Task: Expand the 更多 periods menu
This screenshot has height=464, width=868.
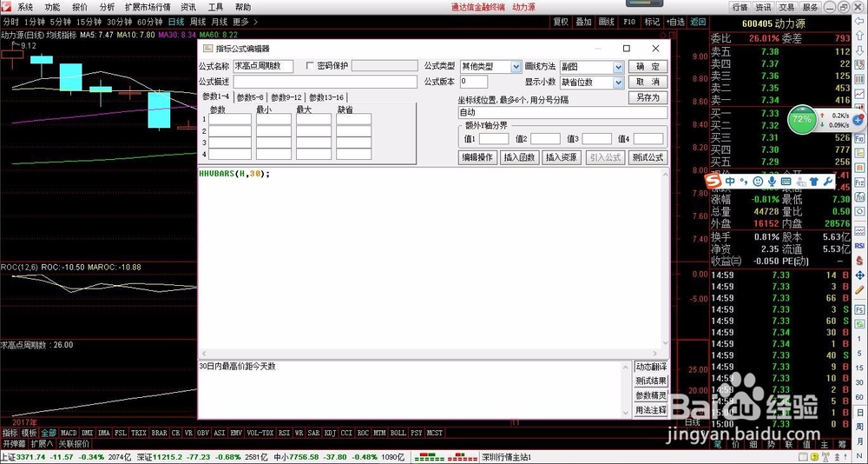Action: (244, 23)
